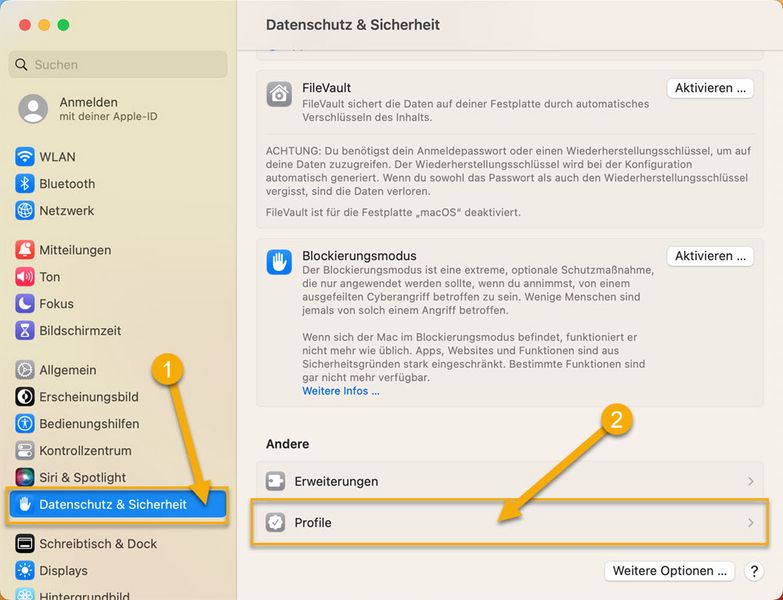Open the Bluetooth settings icon
Image resolution: width=783 pixels, height=600 pixels.
click(24, 184)
